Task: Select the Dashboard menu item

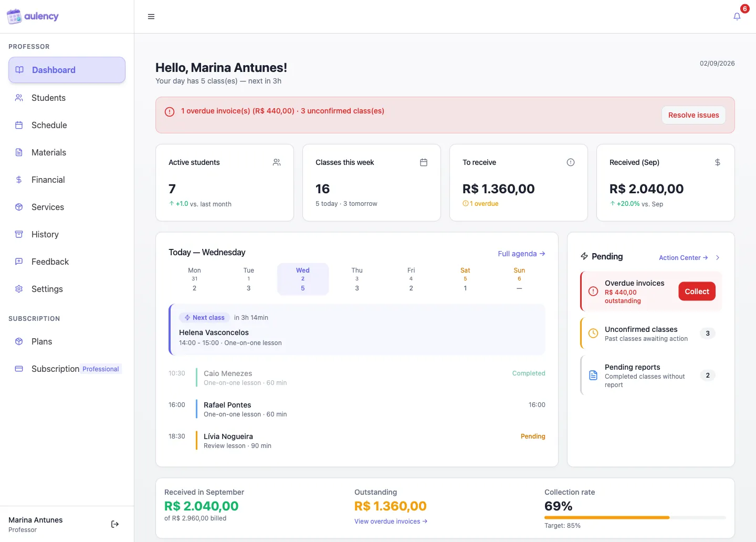Action: pyautogui.click(x=67, y=70)
